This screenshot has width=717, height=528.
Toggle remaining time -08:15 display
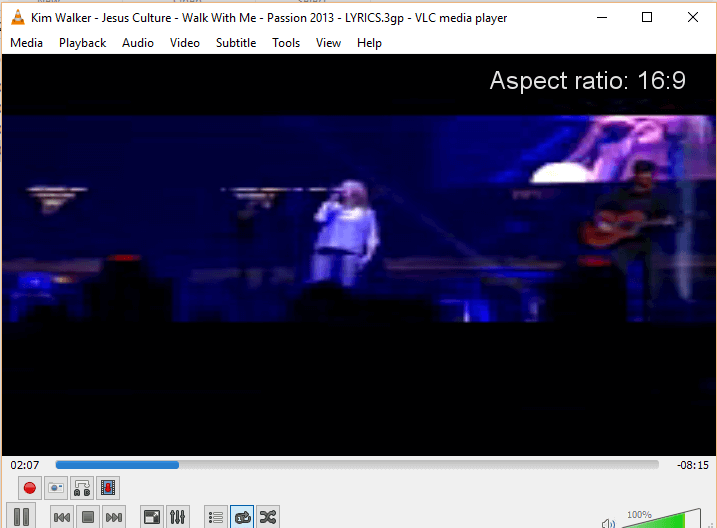(693, 465)
